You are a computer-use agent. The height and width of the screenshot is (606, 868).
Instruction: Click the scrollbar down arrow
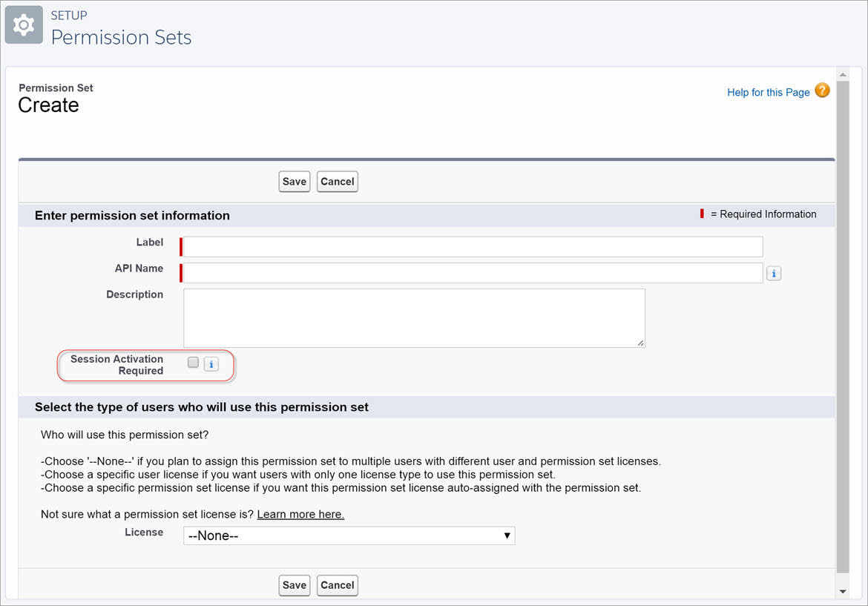tap(843, 592)
